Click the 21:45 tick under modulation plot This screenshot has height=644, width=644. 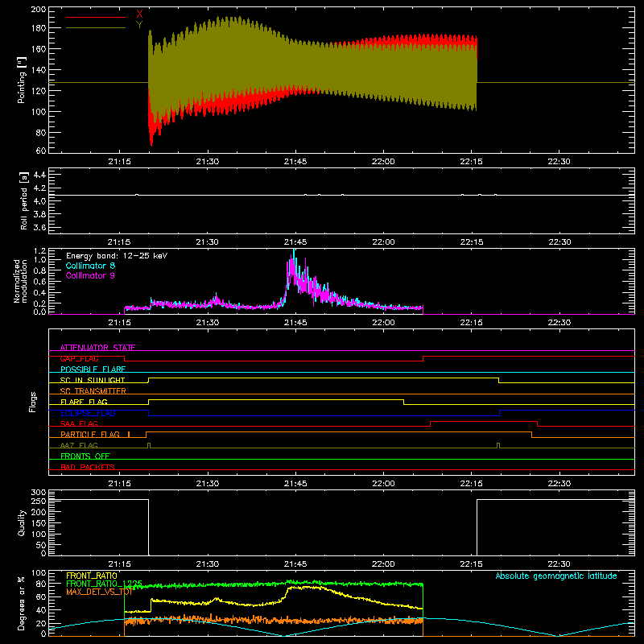point(295,323)
